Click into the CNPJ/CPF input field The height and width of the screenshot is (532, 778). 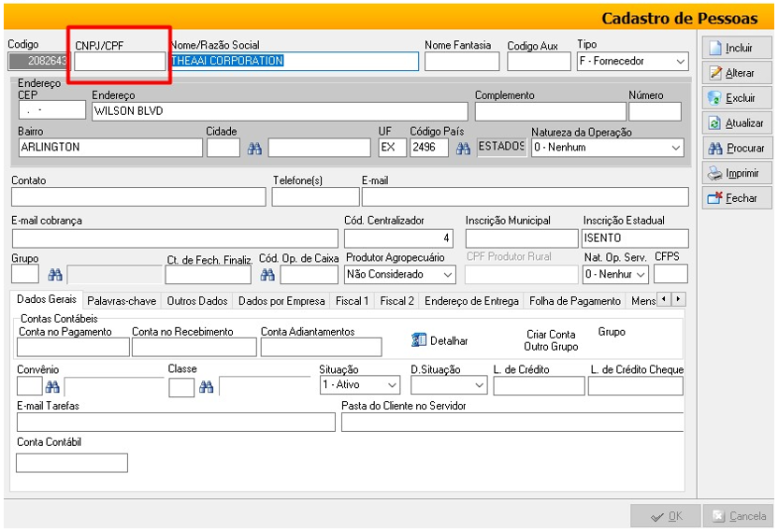(x=120, y=63)
